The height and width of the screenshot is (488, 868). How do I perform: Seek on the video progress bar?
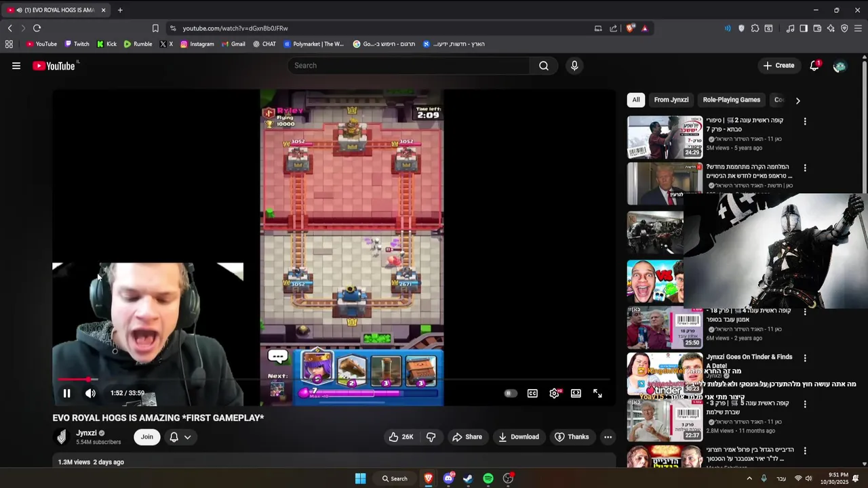click(334, 380)
